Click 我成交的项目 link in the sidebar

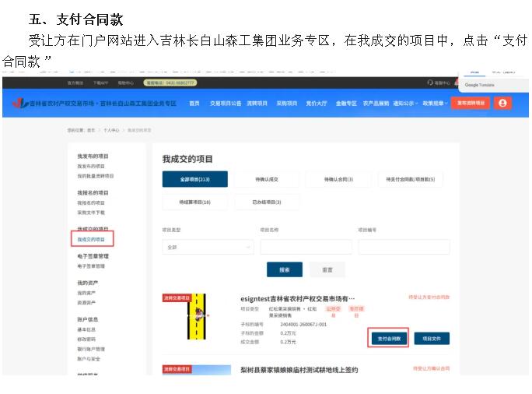coord(91,239)
